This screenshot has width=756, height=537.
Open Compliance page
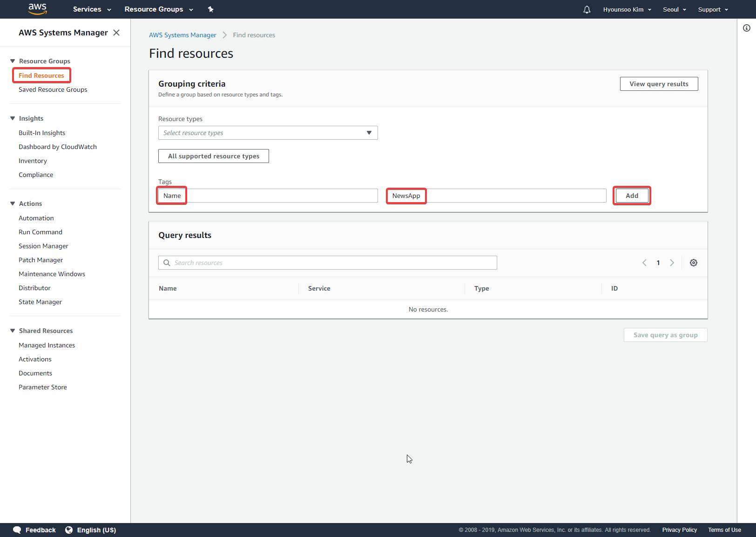pyautogui.click(x=36, y=175)
